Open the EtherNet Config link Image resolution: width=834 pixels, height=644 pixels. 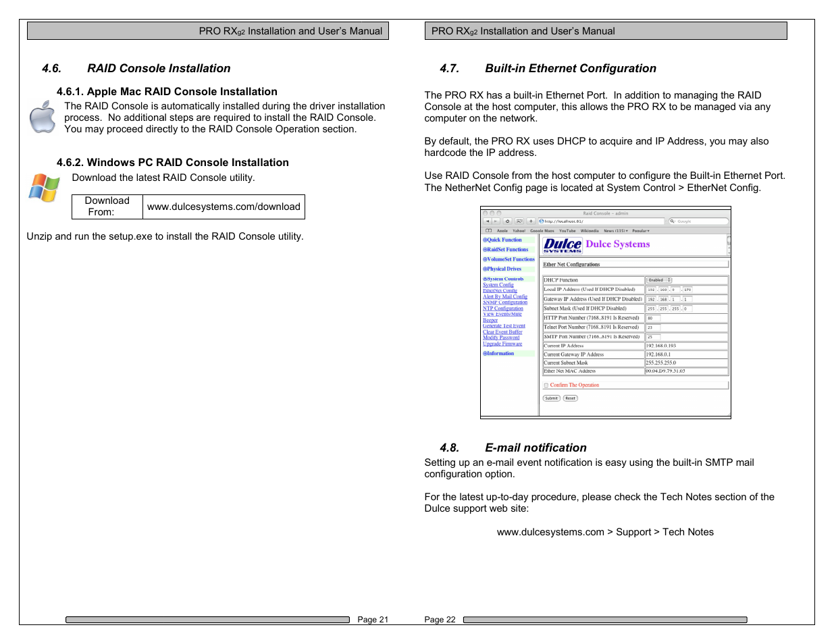pos(500,291)
